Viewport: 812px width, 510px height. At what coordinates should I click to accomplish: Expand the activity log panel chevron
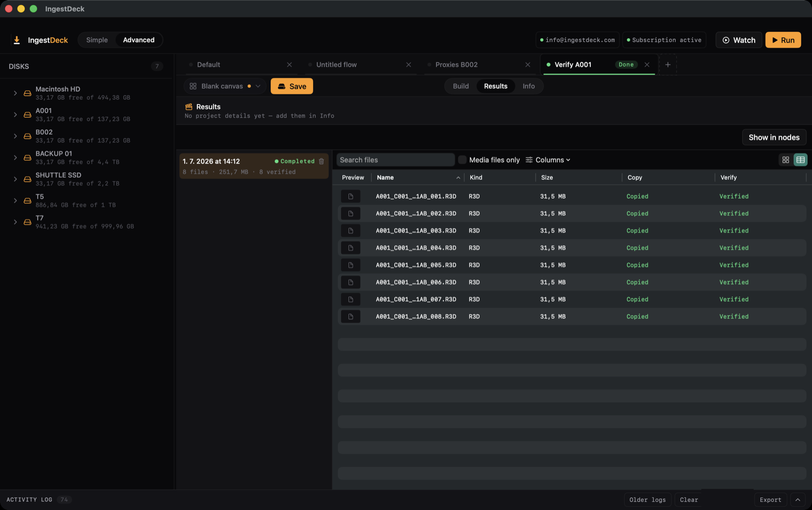click(798, 500)
